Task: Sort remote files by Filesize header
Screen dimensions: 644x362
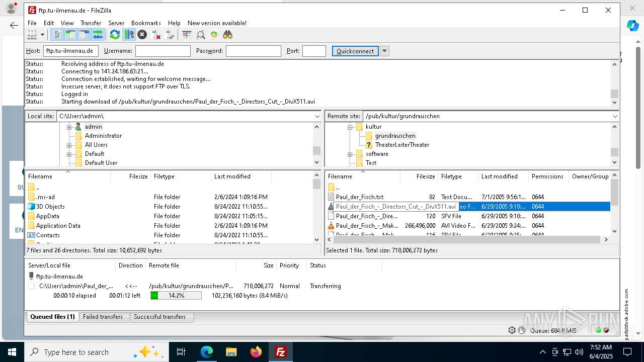Action: pos(420,176)
